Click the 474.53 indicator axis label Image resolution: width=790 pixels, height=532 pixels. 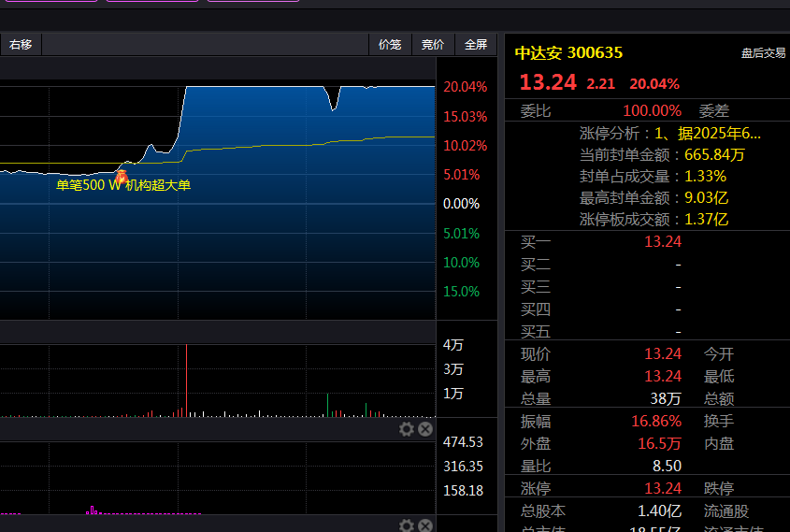click(463, 442)
